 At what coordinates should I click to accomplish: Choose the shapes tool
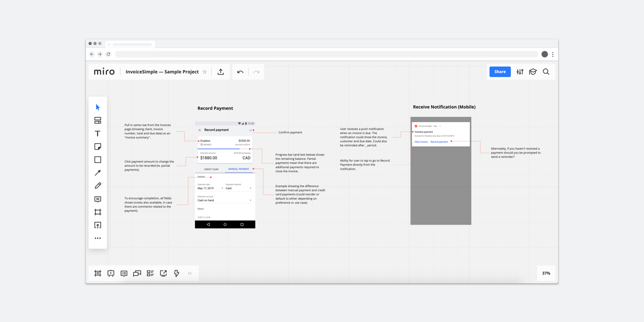tap(97, 159)
